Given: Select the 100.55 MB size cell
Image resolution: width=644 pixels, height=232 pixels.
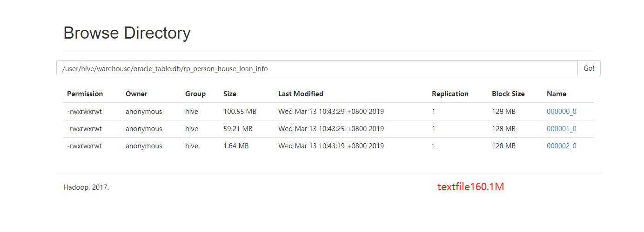Looking at the screenshot, I should tap(240, 112).
